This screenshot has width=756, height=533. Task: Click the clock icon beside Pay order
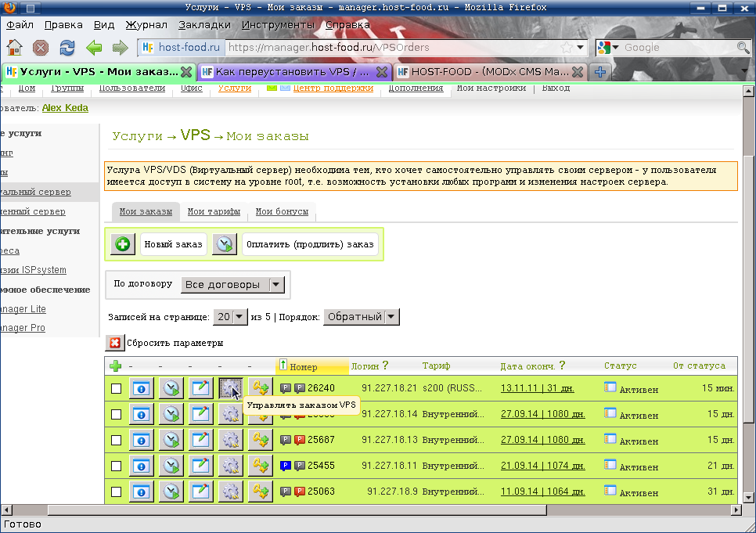click(225, 245)
